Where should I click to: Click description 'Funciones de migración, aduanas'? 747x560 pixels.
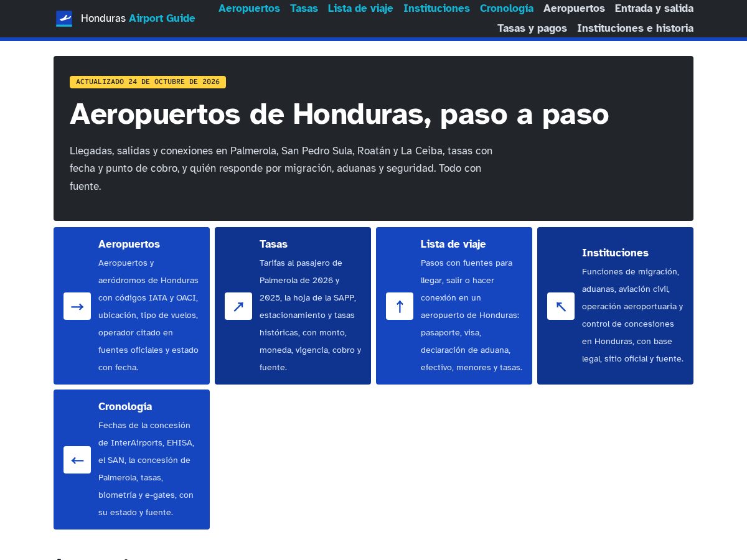pyautogui.click(x=633, y=315)
